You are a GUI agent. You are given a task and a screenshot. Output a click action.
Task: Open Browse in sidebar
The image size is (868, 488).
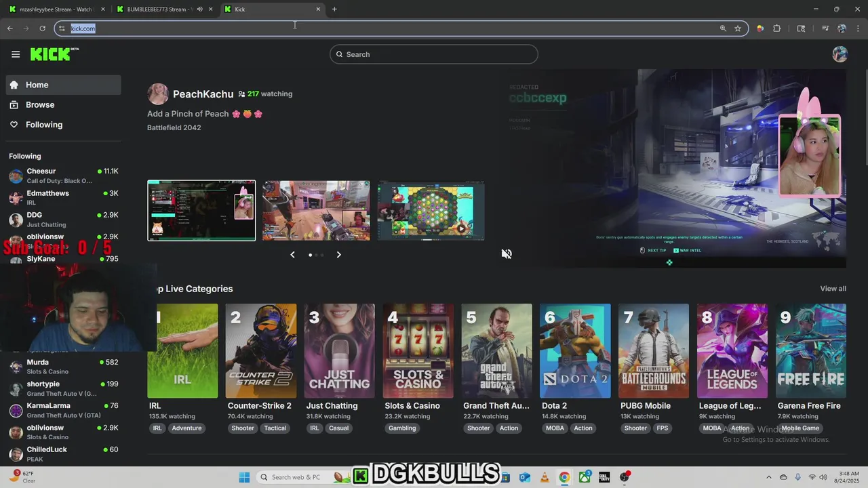tap(64, 105)
